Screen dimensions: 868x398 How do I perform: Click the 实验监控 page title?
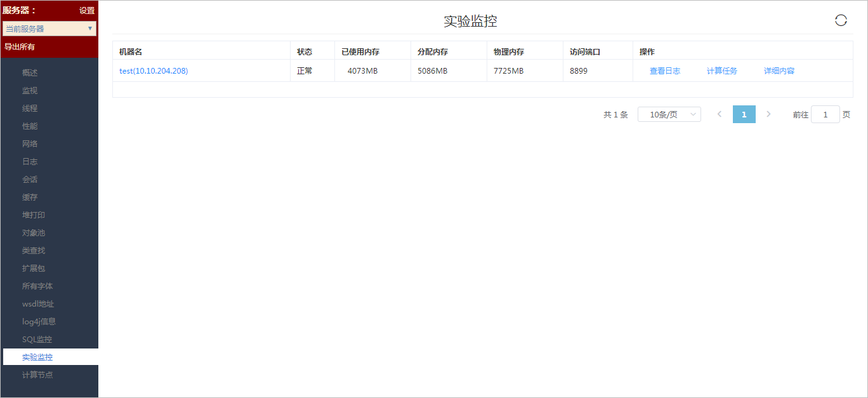pyautogui.click(x=470, y=21)
